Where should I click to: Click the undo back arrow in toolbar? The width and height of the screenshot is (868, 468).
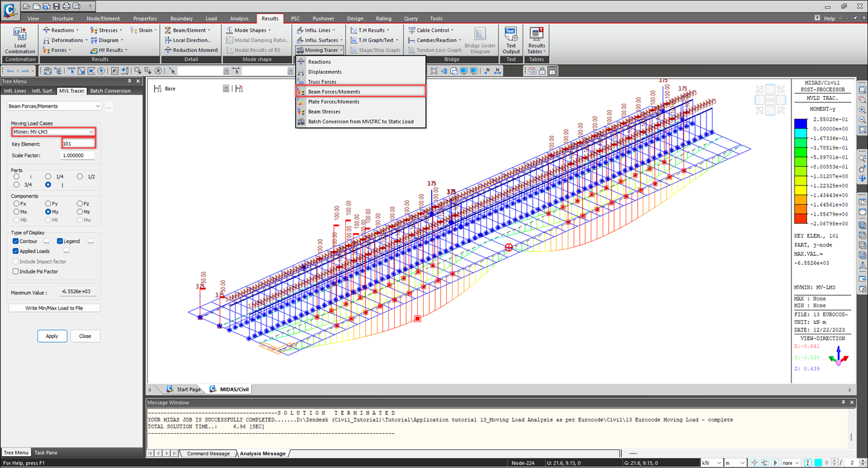coord(10,71)
